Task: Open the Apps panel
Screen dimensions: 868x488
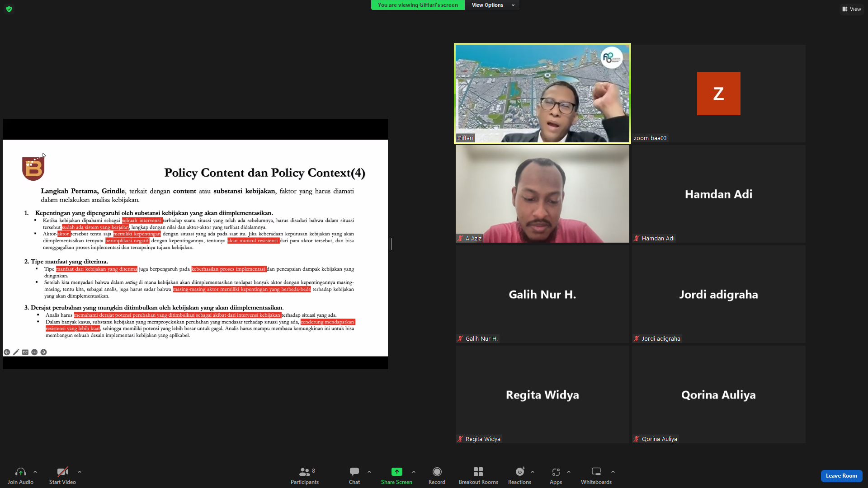Action: point(556,476)
